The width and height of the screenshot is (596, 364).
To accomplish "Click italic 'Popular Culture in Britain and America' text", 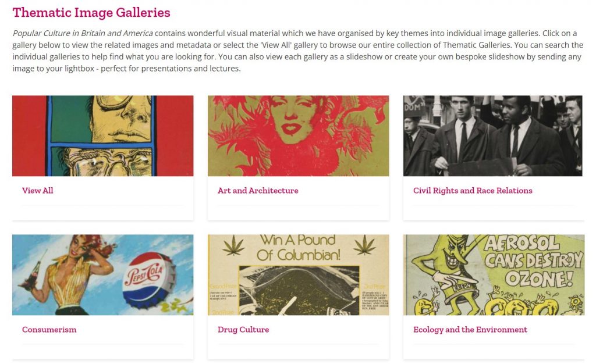I will point(83,33).
